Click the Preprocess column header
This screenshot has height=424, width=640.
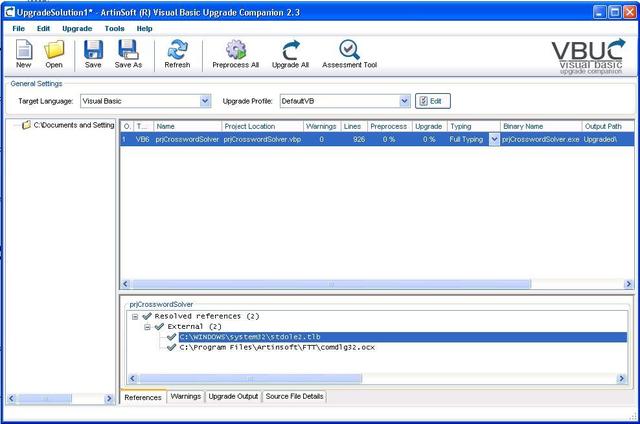point(390,127)
